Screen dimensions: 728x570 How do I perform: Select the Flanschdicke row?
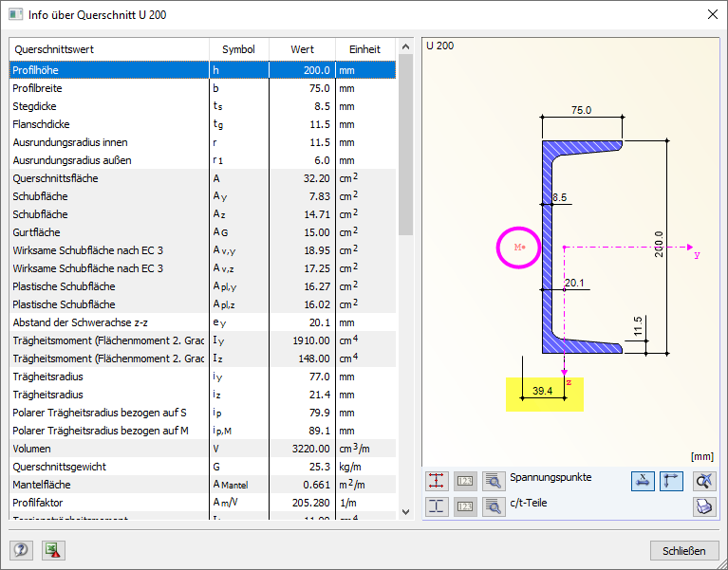pos(202,124)
